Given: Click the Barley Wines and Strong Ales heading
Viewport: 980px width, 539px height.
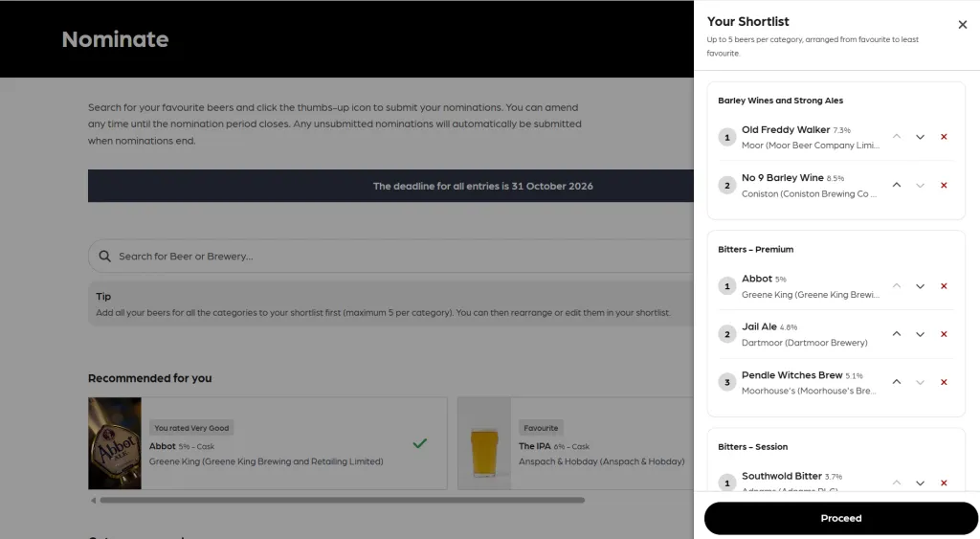Looking at the screenshot, I should click(781, 101).
